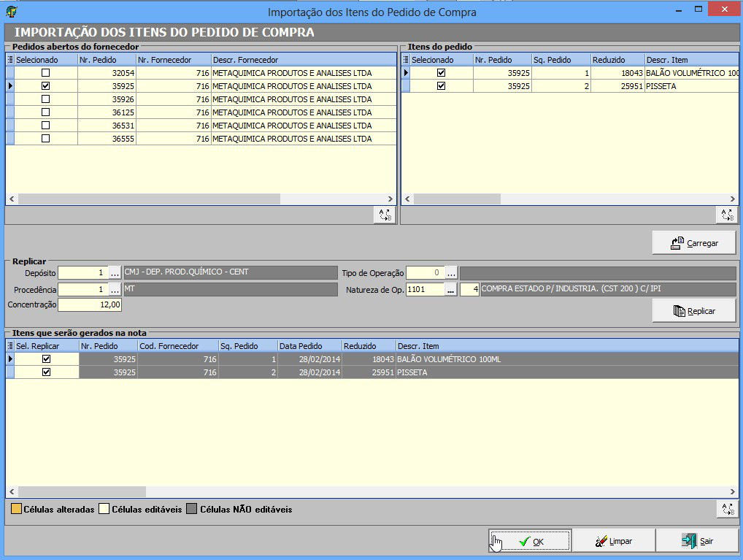Open the Depósito lookup ellipsis button

pyautogui.click(x=115, y=272)
